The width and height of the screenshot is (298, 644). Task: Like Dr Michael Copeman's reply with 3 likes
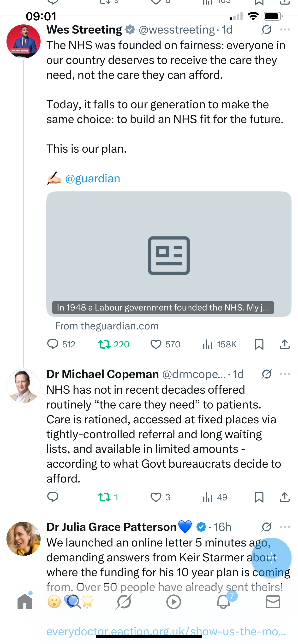coord(160,497)
